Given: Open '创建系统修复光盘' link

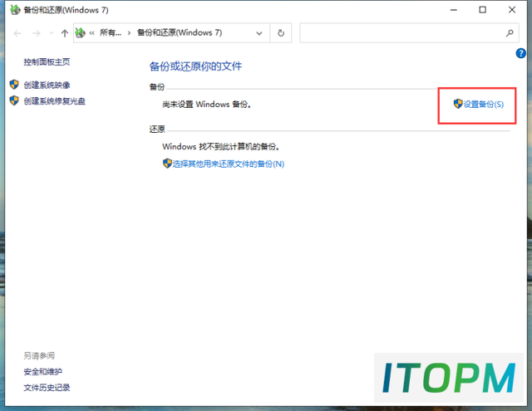Looking at the screenshot, I should pos(54,101).
